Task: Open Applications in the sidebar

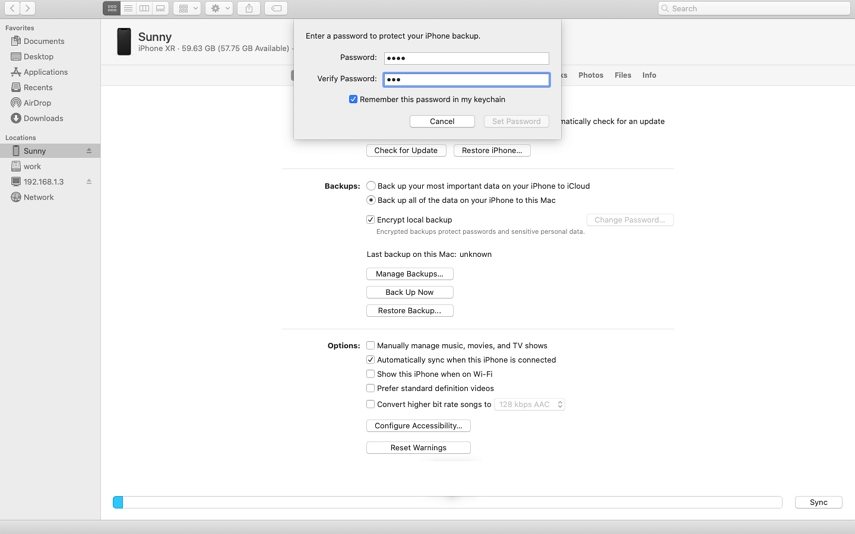Action: pos(45,71)
